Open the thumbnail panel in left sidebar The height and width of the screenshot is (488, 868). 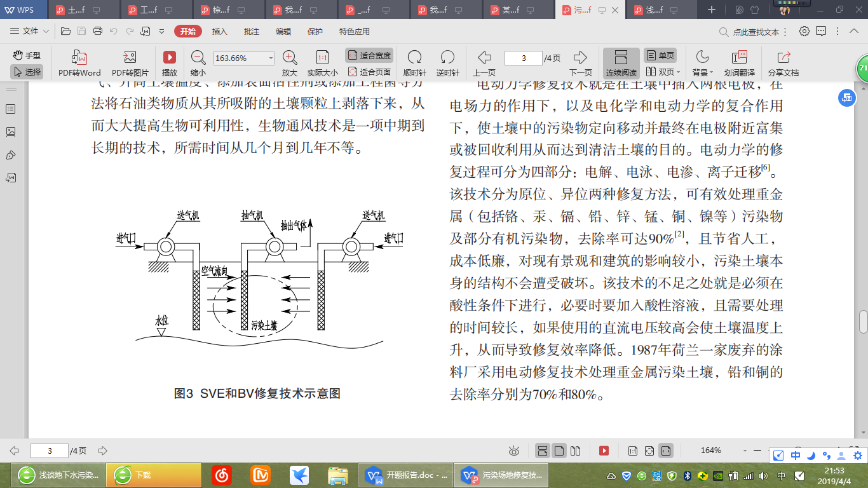[x=11, y=132]
